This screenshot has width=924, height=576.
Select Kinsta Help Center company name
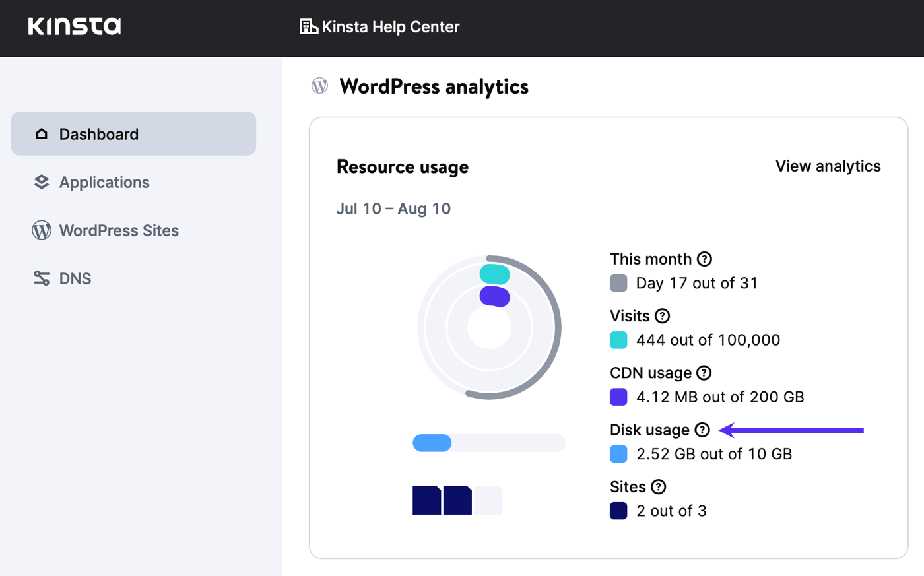tap(390, 27)
